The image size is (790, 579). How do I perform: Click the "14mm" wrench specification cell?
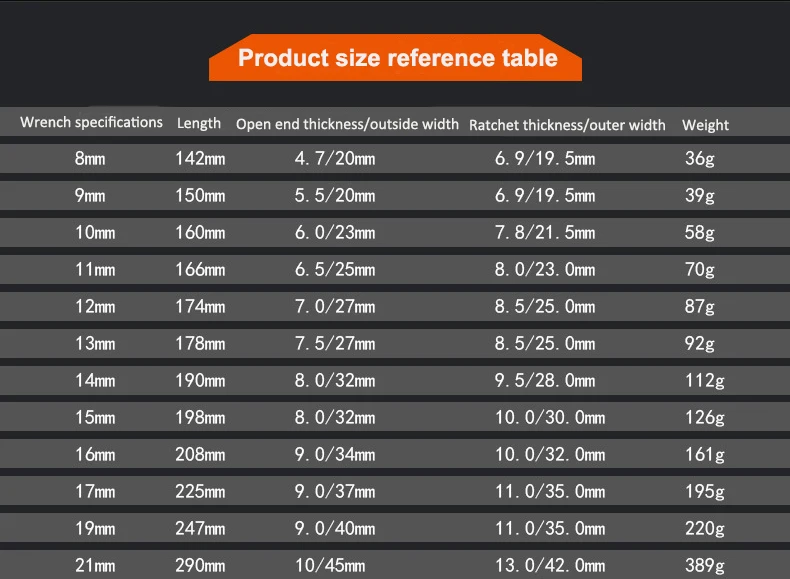pos(95,380)
